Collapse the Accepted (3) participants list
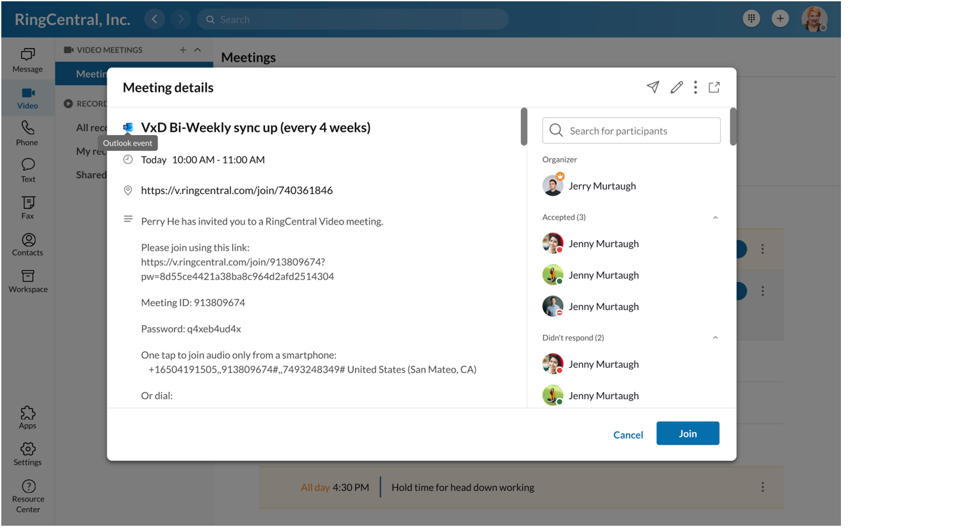 (x=716, y=217)
